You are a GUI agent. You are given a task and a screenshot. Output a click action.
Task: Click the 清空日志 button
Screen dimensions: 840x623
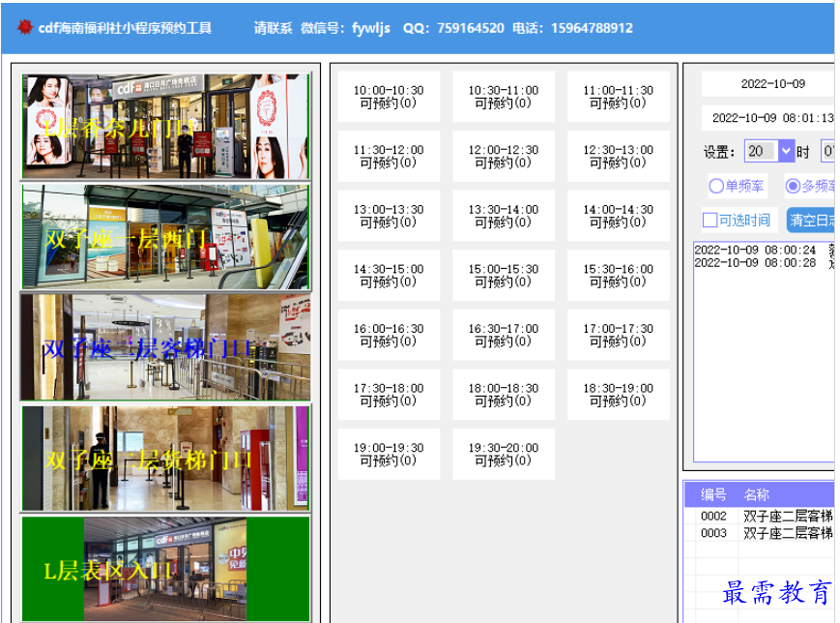click(x=811, y=220)
